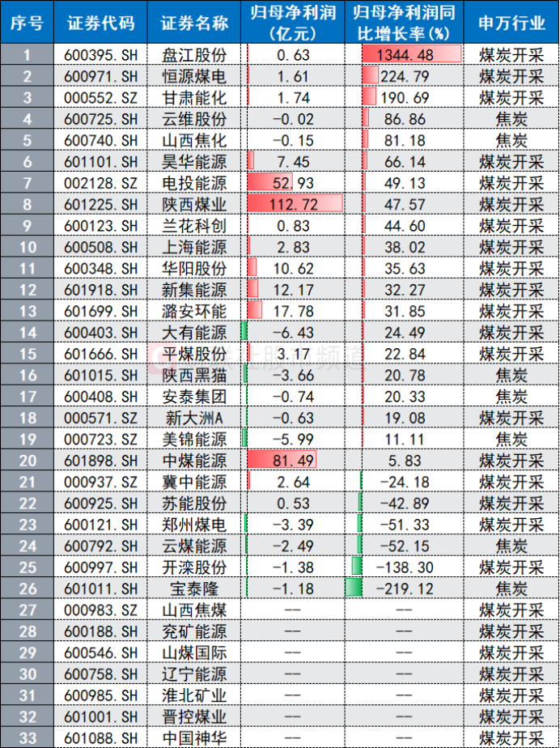Viewport: 560px width, 748px height.
Task: Select profit value 52.93
Action: [x=292, y=183]
